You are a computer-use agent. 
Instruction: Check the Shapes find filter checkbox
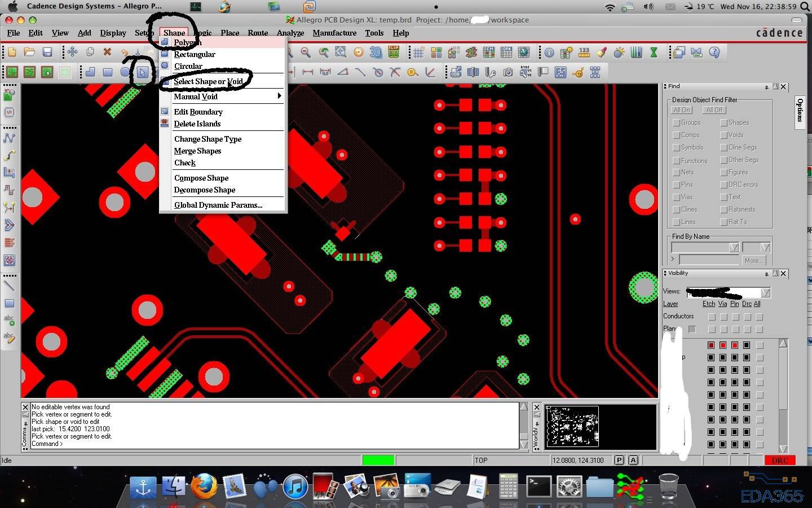[723, 122]
